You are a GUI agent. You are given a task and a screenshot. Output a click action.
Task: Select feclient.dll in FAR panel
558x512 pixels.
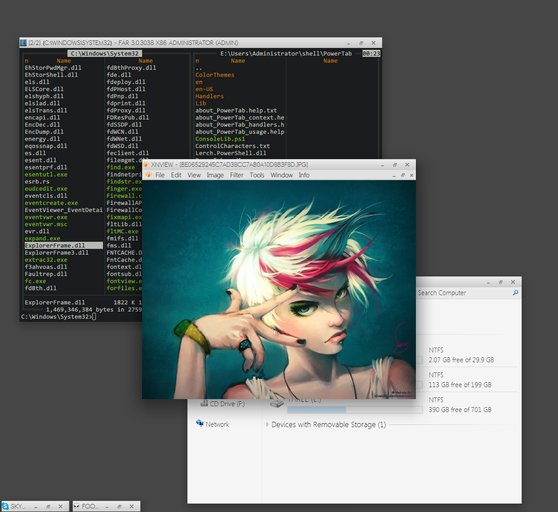click(x=128, y=153)
